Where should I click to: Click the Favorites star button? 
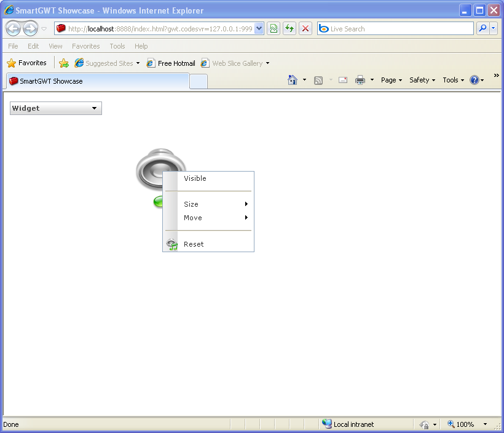(26, 63)
